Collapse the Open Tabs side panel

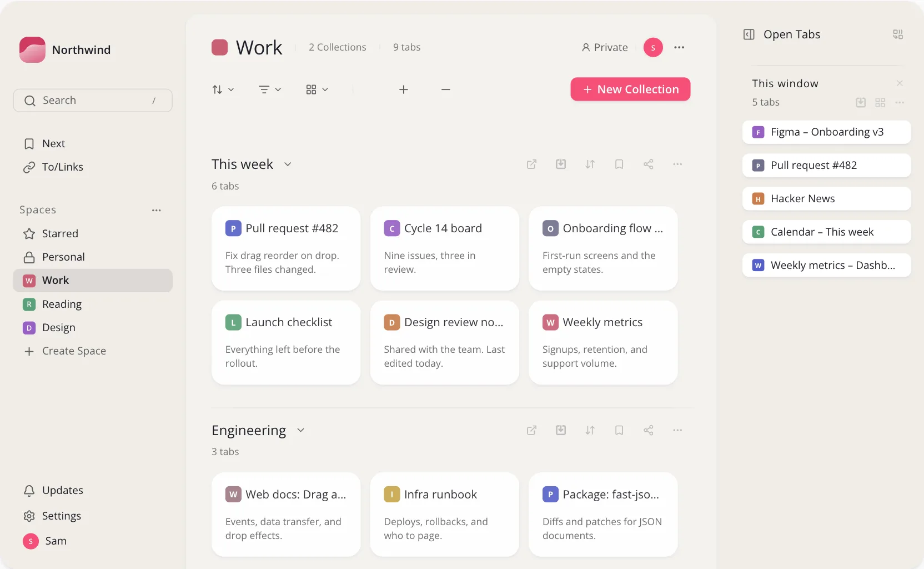[x=749, y=34]
